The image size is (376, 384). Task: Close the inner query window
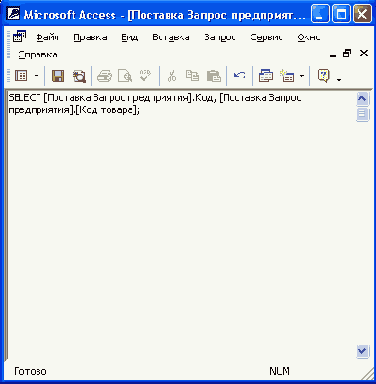point(364,53)
